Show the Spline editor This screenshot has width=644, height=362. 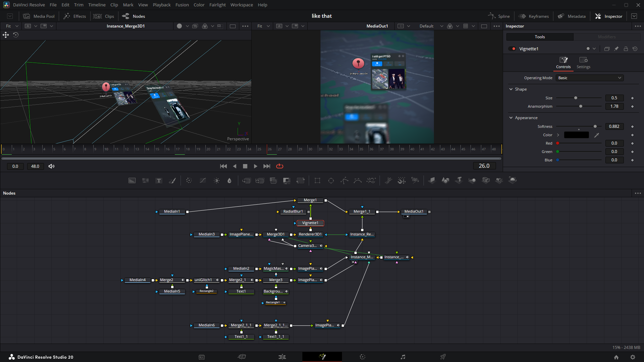point(499,16)
